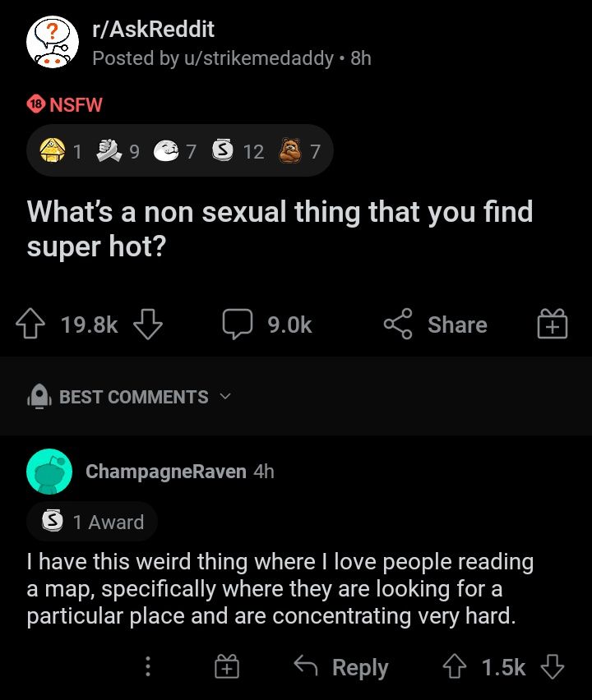Expand the Best Comments sort dropdown
The height and width of the screenshot is (700, 592).
coord(225,397)
